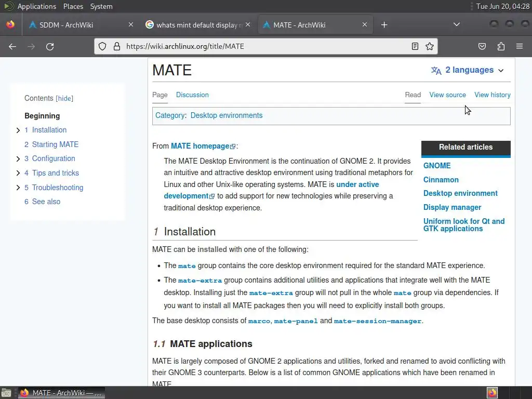The image size is (532, 399).
Task: Click View history tab
Action: click(493, 95)
